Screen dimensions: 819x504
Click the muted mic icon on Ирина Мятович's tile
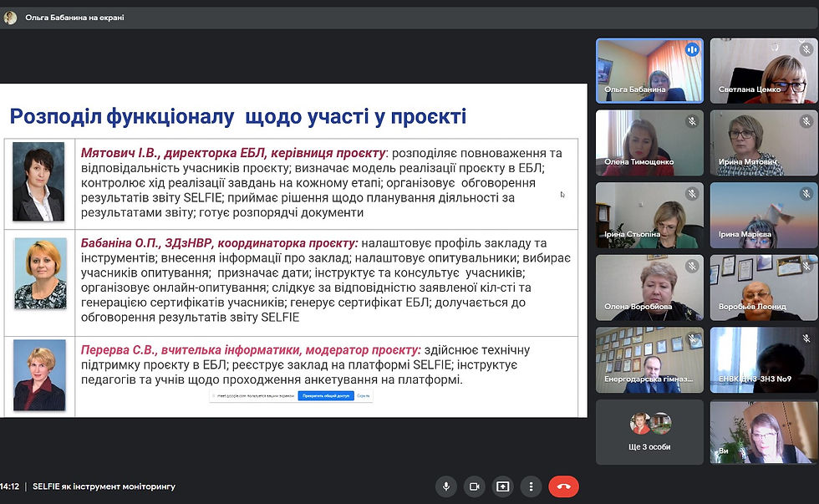coord(806,121)
